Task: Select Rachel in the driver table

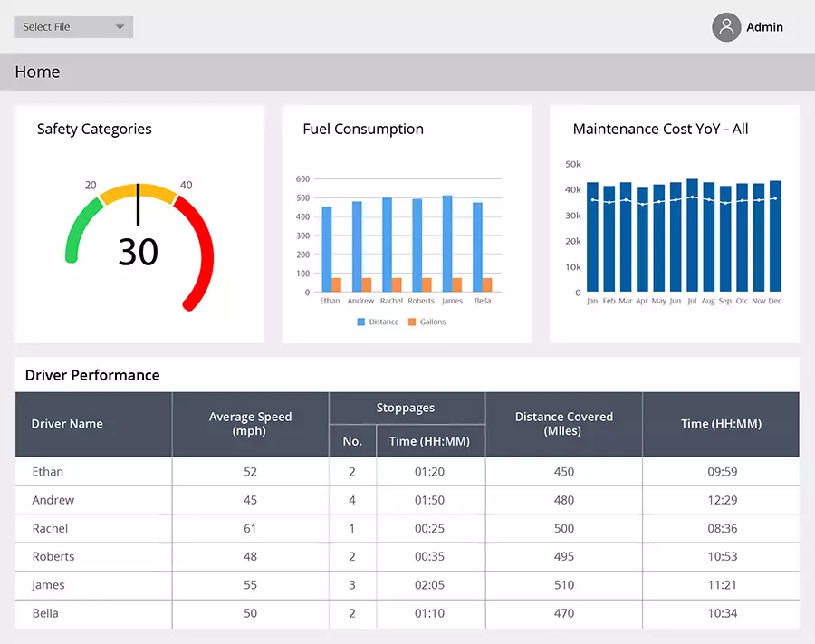Action: pyautogui.click(x=50, y=528)
